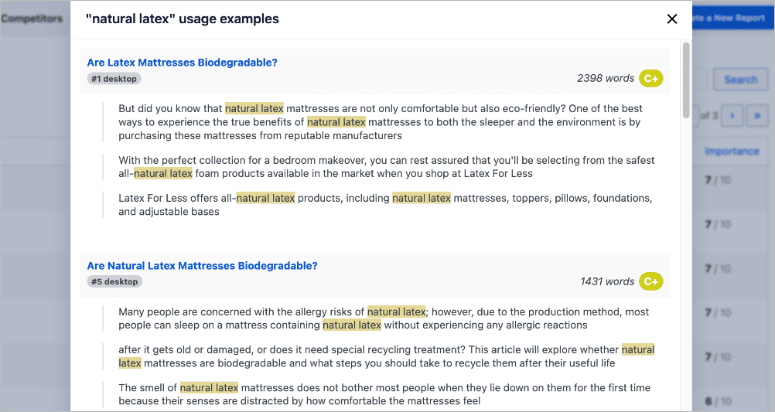775x412 pixels.
Task: Jump to last page arrow
Action: [756, 116]
